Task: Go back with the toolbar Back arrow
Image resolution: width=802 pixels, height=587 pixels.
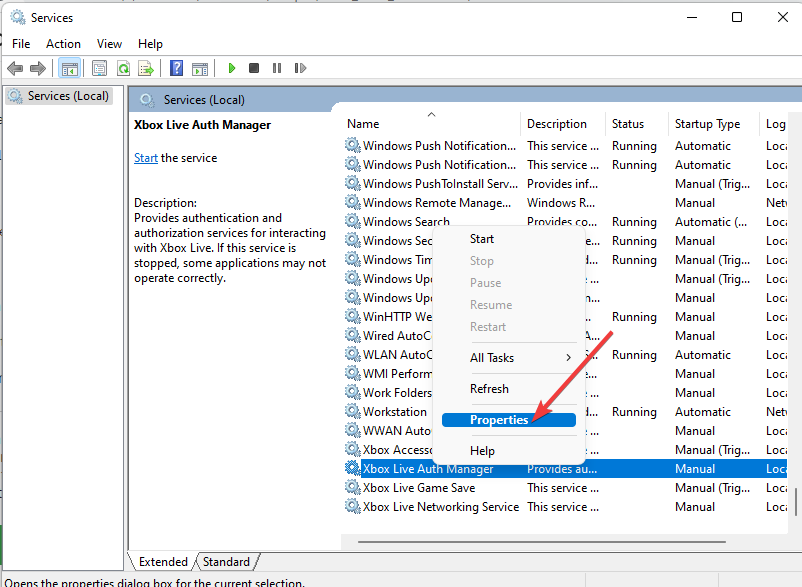Action: click(x=15, y=68)
